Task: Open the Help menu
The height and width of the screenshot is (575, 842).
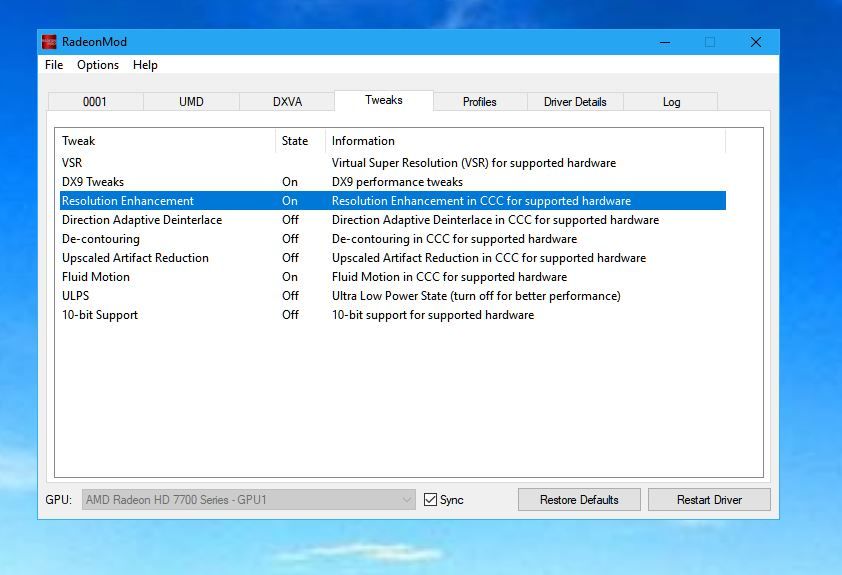Action: click(145, 65)
